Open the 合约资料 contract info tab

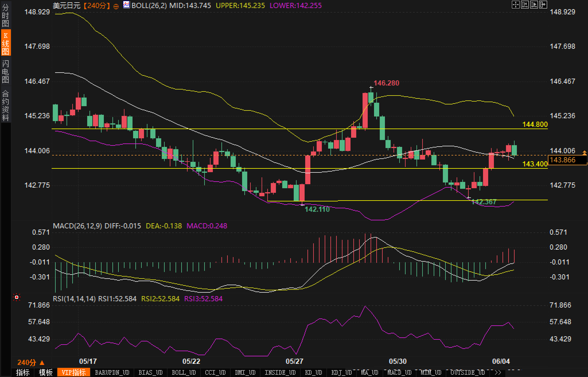[5, 105]
